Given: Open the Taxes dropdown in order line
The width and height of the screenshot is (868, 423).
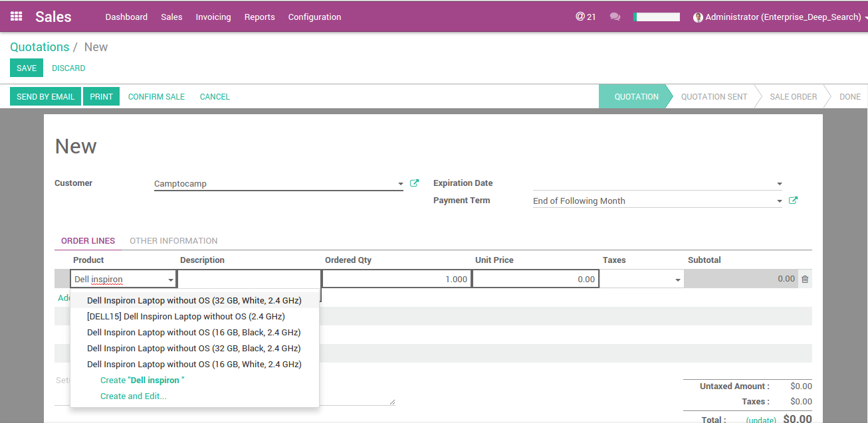Looking at the screenshot, I should tap(678, 280).
